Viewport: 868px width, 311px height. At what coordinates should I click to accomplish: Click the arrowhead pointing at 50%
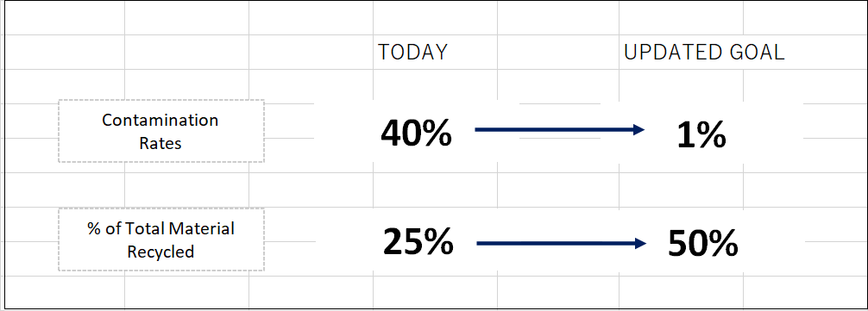point(641,243)
